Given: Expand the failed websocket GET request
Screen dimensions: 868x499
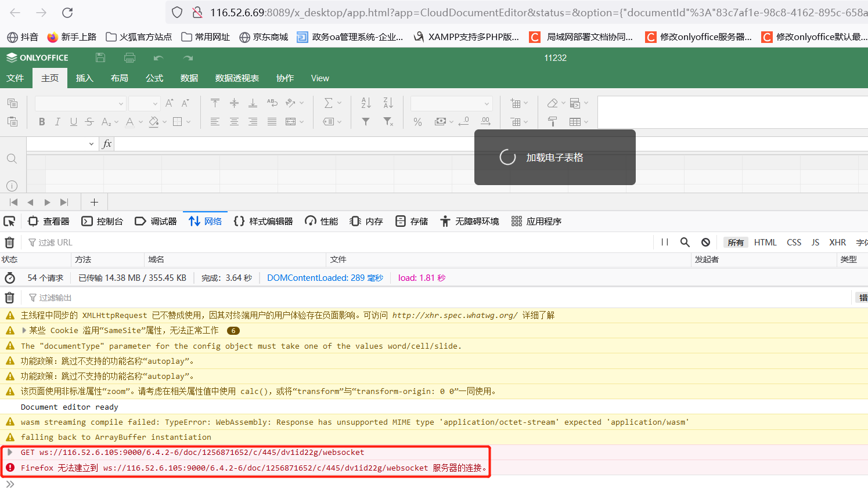Looking at the screenshot, I should tap(10, 452).
